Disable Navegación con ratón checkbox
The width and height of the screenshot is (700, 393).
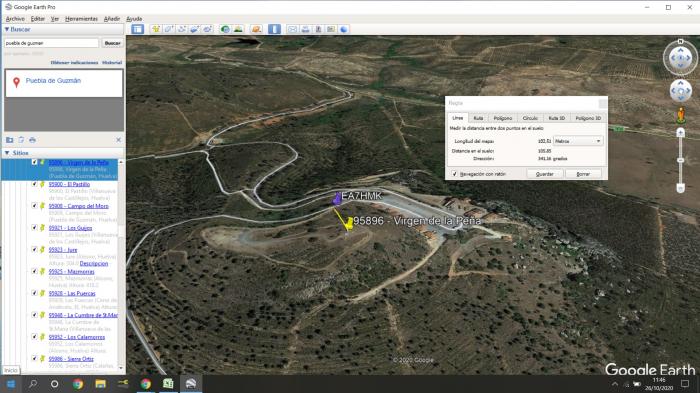click(454, 174)
